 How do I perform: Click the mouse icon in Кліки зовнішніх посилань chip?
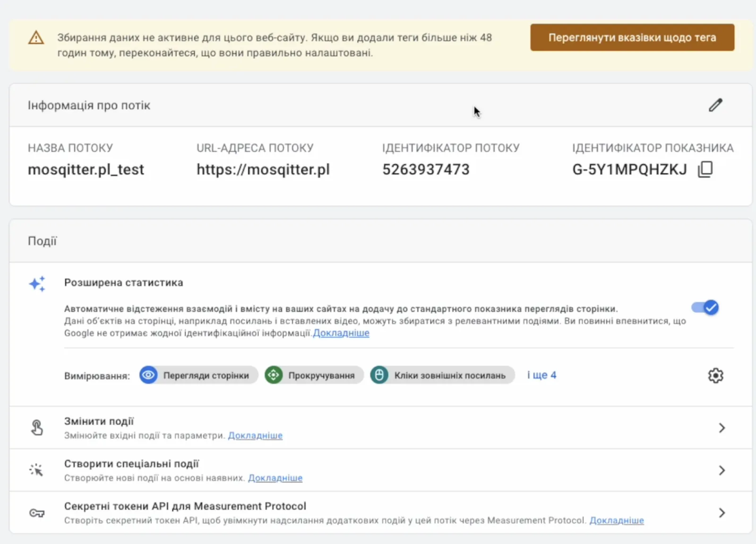(379, 375)
